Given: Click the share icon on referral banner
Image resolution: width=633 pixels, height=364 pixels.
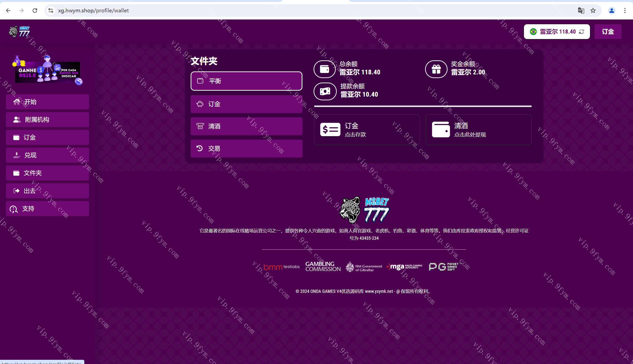Looking at the screenshot, I should pos(79,81).
